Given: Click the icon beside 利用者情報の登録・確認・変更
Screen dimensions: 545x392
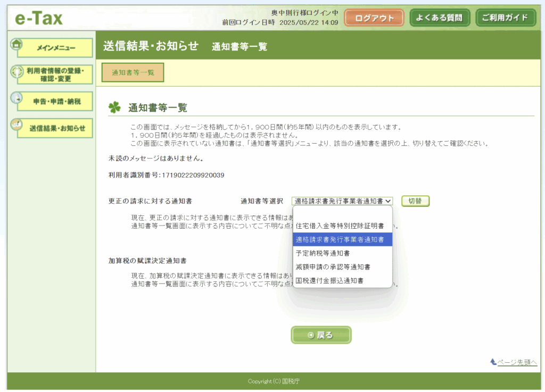Looking at the screenshot, I should [x=16, y=71].
